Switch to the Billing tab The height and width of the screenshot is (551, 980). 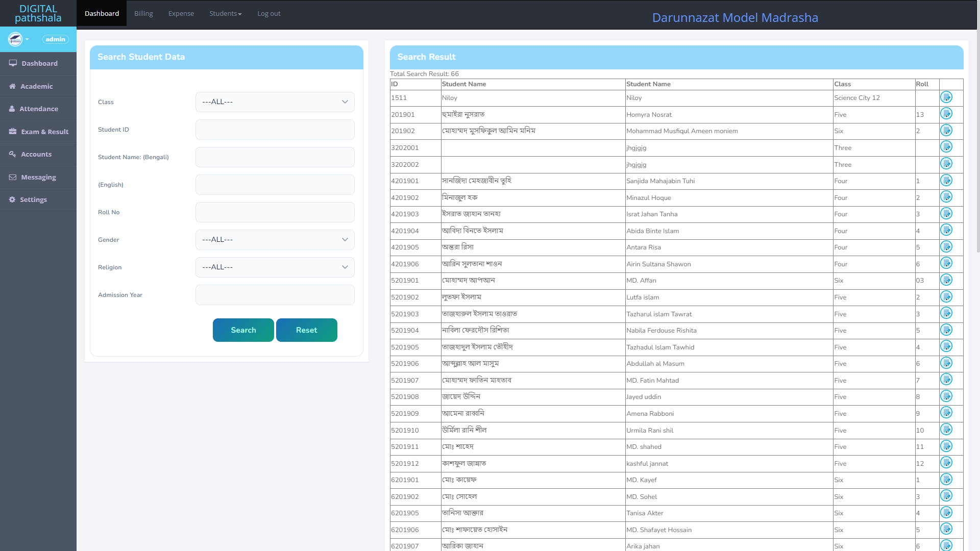click(x=143, y=14)
